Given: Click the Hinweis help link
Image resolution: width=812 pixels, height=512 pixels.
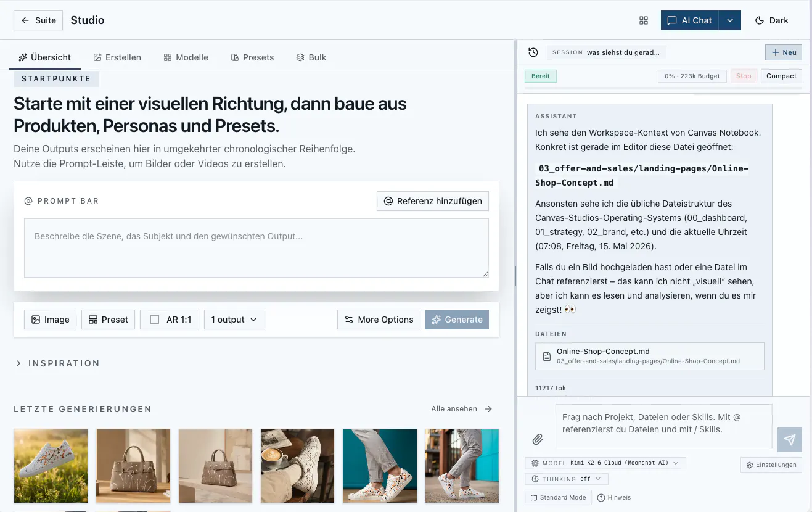Looking at the screenshot, I should point(614,497).
